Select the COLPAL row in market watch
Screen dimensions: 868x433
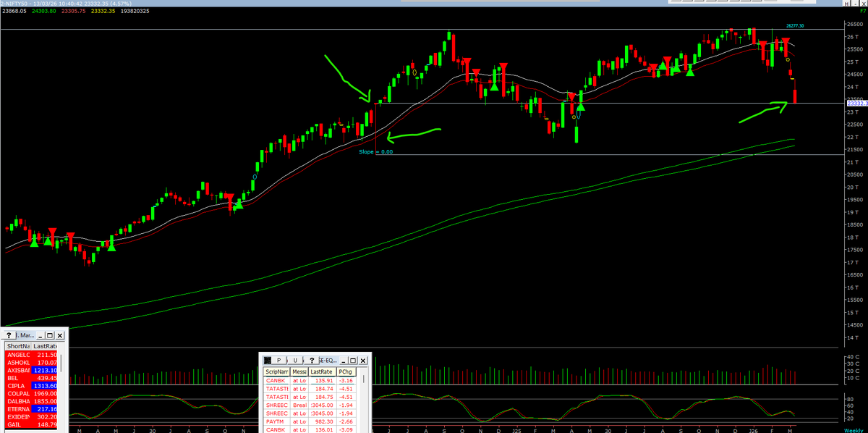32,393
